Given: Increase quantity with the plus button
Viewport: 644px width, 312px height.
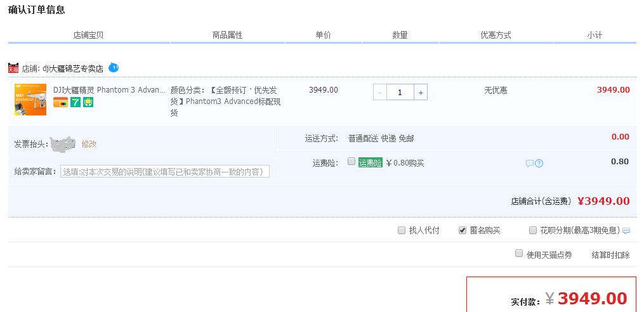Looking at the screenshot, I should [x=421, y=93].
